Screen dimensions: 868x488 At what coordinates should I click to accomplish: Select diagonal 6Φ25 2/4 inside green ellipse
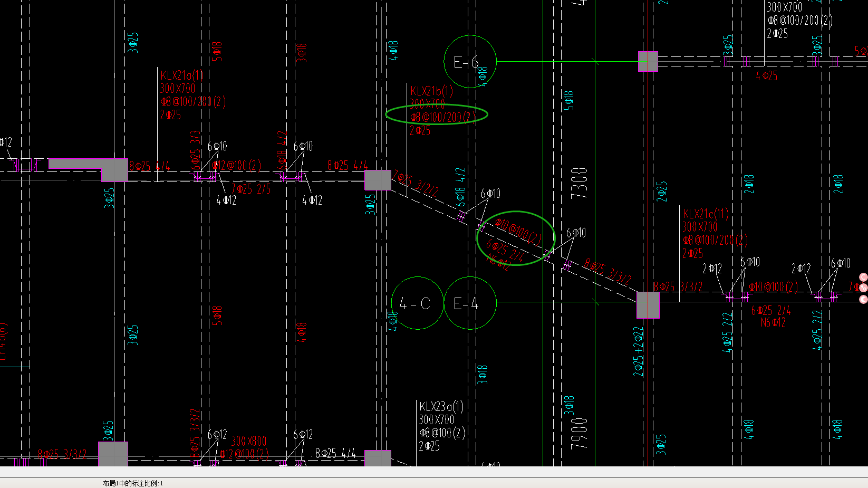505,251
